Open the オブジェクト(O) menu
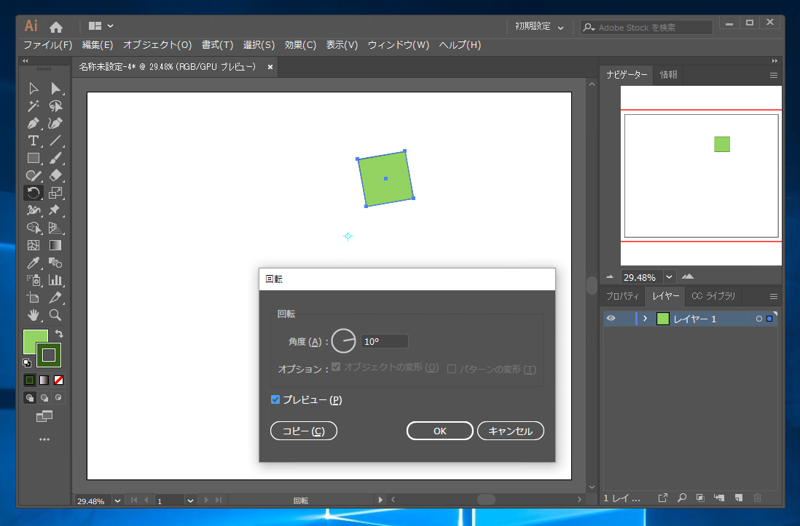 coord(156,45)
